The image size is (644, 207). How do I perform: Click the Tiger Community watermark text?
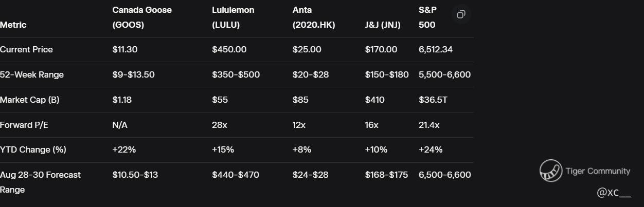point(597,171)
